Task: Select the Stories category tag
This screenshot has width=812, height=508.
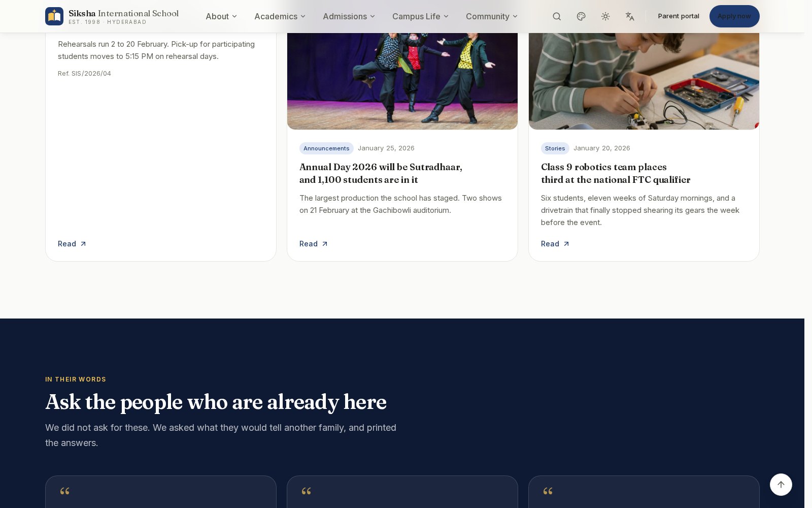Action: click(x=555, y=148)
